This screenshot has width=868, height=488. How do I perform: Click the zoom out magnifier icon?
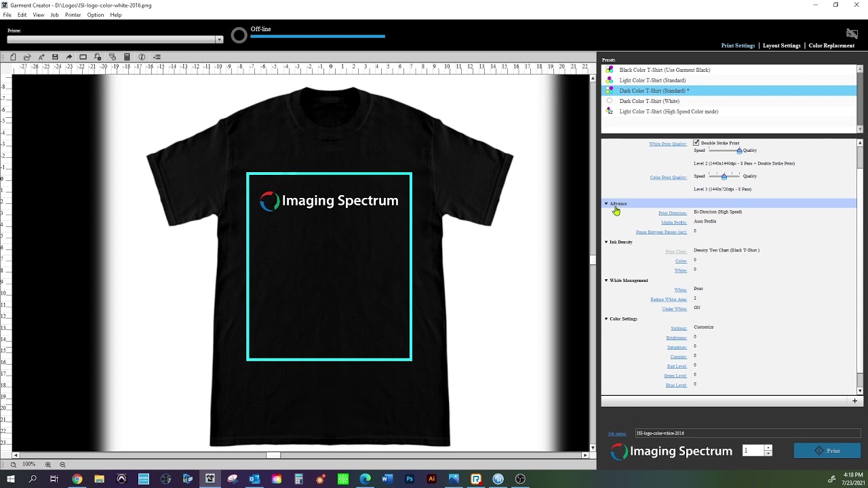coord(62,464)
